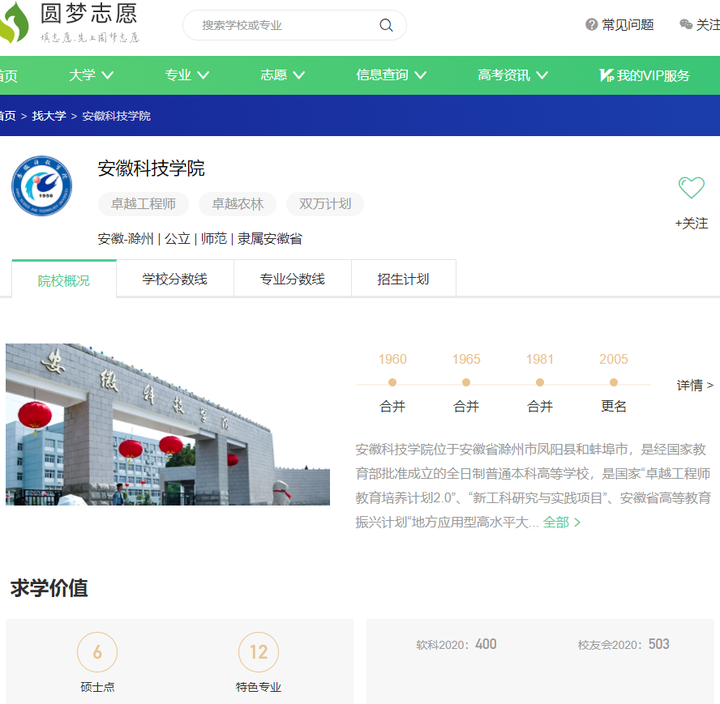Click +关注 to follow school

691,224
